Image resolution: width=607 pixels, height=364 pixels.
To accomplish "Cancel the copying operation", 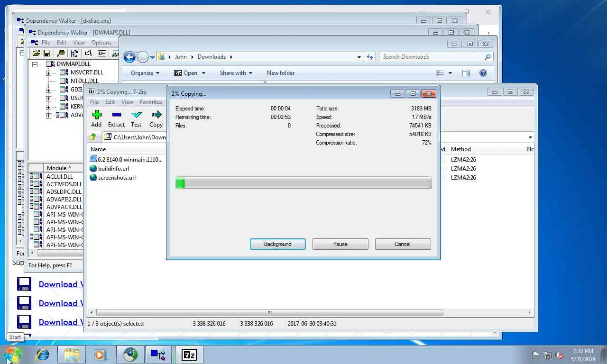I will pos(403,244).
